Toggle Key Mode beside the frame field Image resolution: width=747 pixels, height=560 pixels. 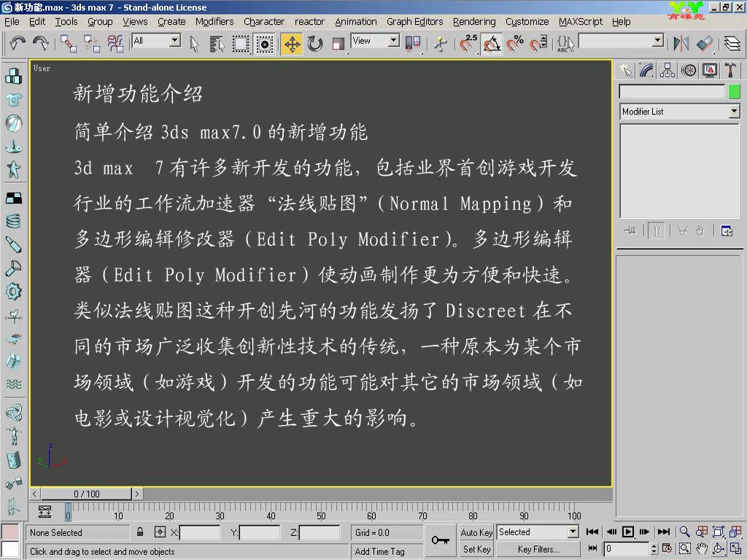pos(592,548)
